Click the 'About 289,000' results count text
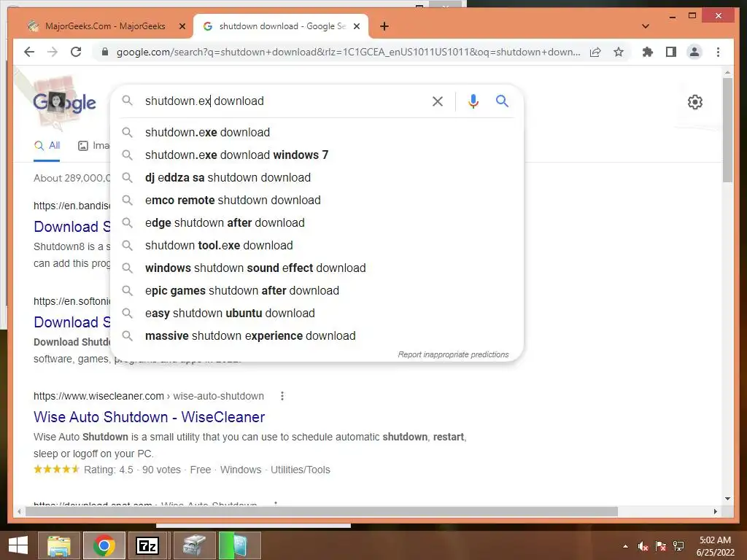The height and width of the screenshot is (560, 747). click(x=72, y=178)
